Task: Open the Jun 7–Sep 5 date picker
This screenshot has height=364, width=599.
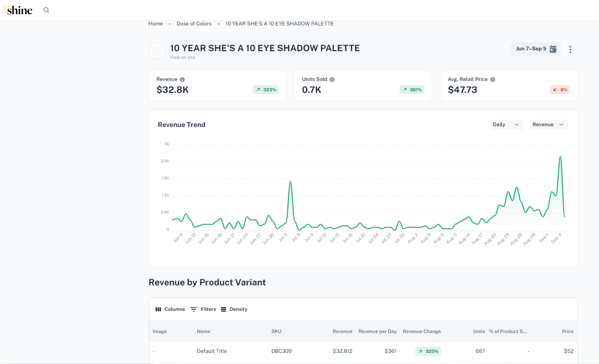Action: point(535,49)
